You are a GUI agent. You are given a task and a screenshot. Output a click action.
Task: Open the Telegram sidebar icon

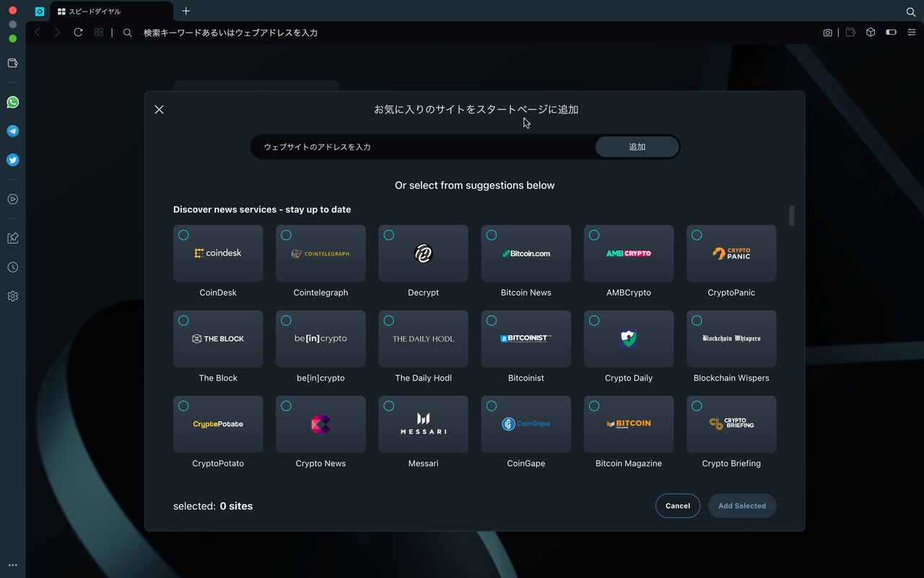tap(13, 131)
